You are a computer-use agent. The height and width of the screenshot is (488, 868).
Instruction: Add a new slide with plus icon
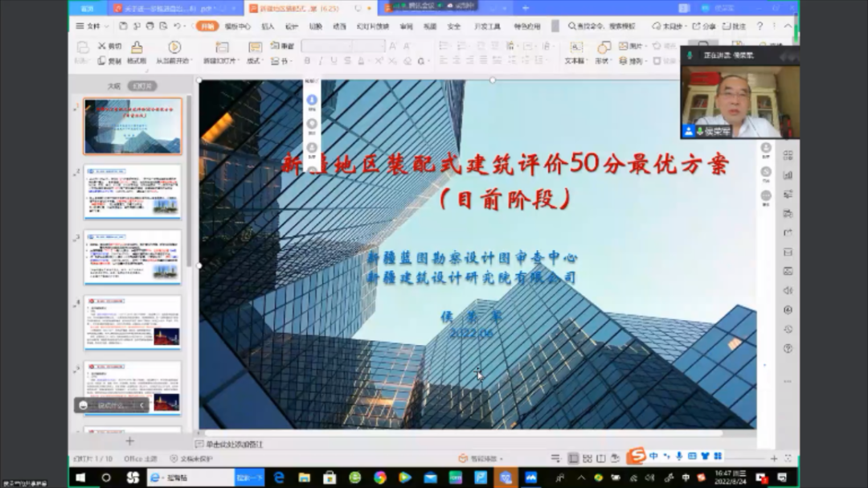click(129, 441)
